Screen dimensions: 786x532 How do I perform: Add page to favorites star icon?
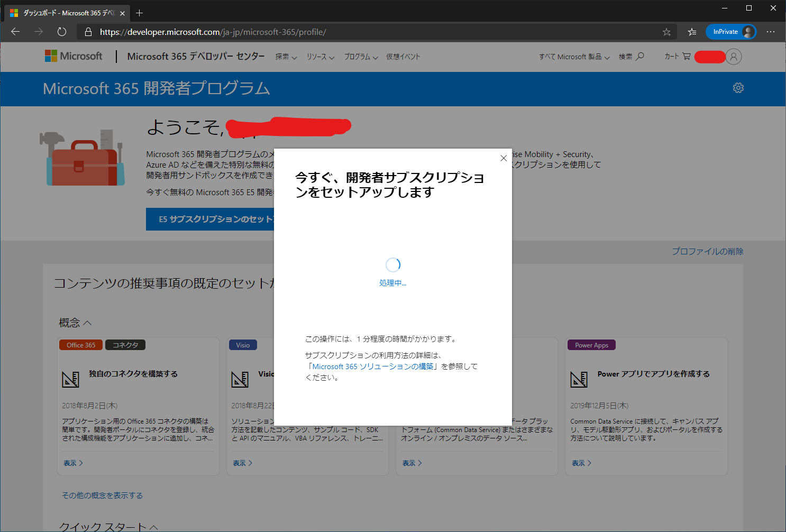666,32
